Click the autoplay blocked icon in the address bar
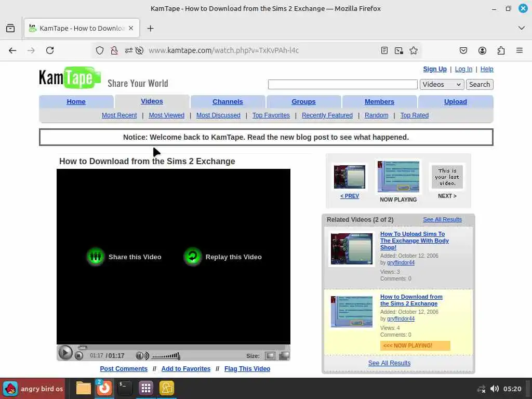 139,50
